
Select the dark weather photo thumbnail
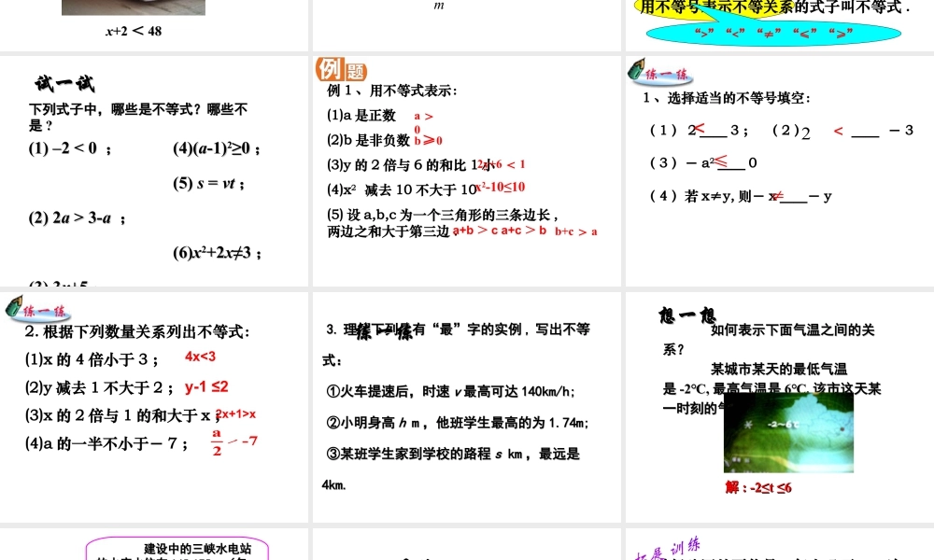tap(787, 434)
